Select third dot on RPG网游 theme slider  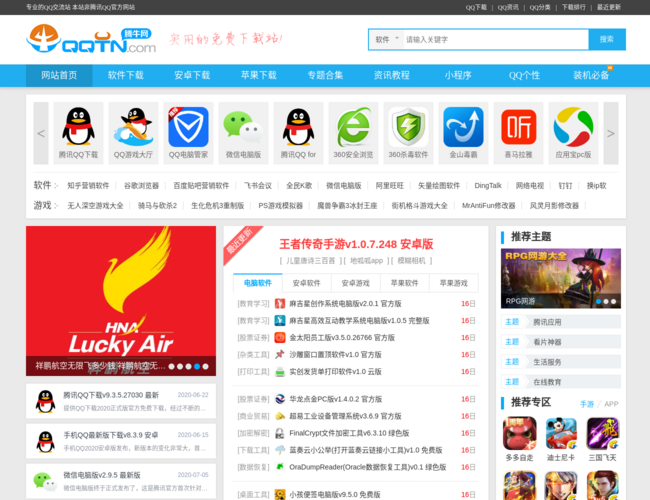pos(614,301)
